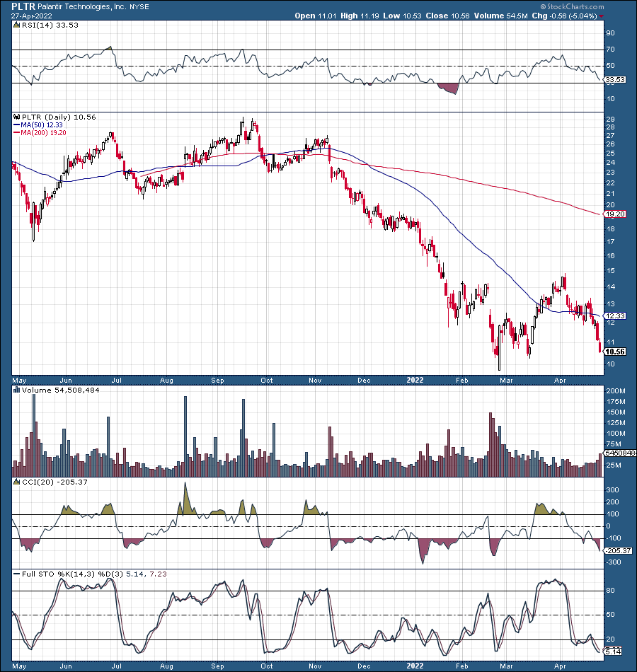Image resolution: width=637 pixels, height=672 pixels.
Task: Click the 'Volume 54.5M' header value
Action: coord(500,16)
